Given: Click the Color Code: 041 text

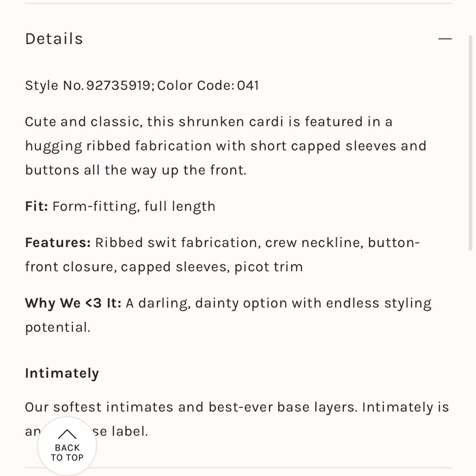Looking at the screenshot, I should click(x=208, y=86).
